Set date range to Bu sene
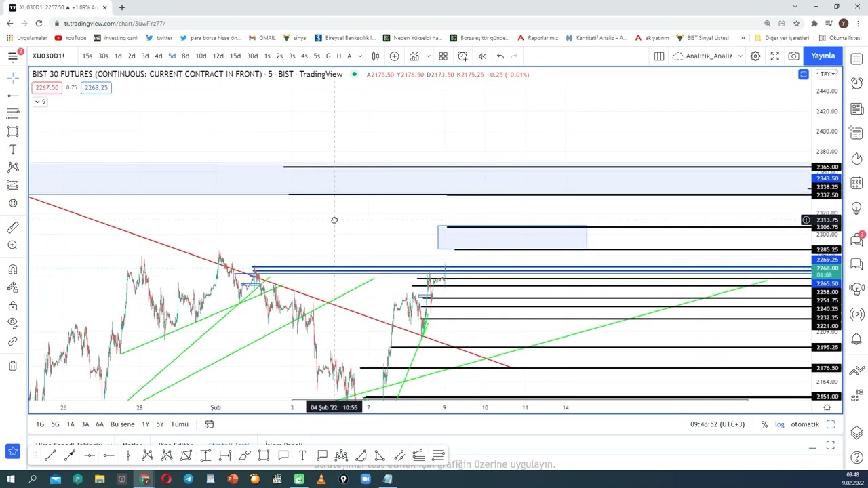Viewport: 868px width, 488px height. [123, 424]
